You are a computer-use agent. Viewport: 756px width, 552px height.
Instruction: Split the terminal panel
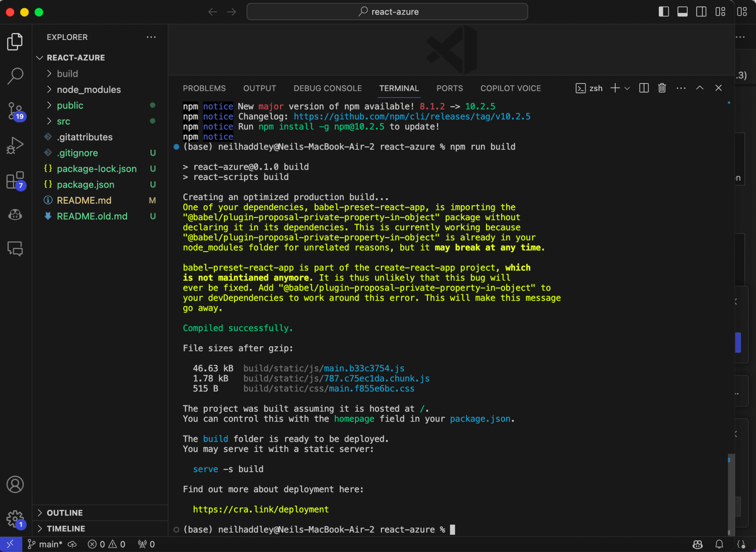point(644,88)
